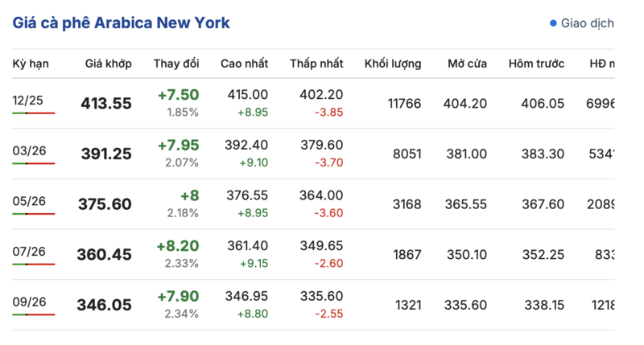Image resolution: width=644 pixels, height=345 pixels.
Task: Open the 03/26 contract term
Action: (x=27, y=151)
